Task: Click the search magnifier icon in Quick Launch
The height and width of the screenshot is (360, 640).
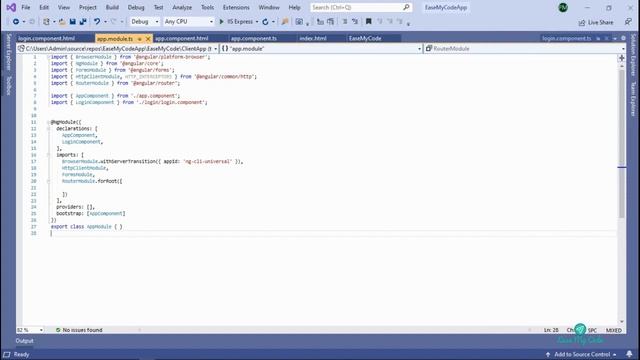Action: 406,7
